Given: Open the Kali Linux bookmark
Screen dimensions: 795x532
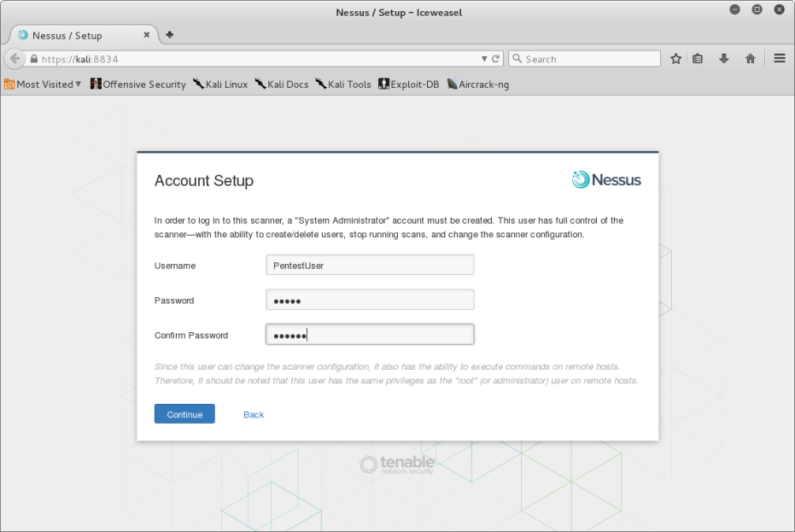Looking at the screenshot, I should [x=220, y=85].
